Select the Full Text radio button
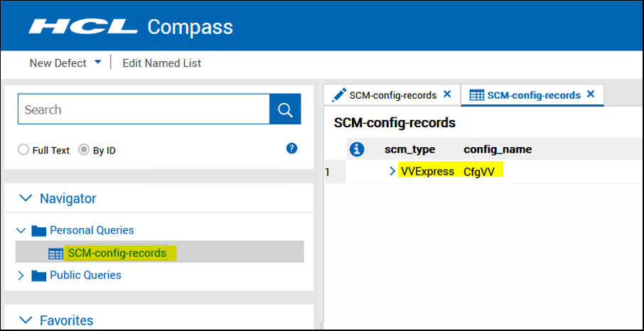 [x=23, y=150]
